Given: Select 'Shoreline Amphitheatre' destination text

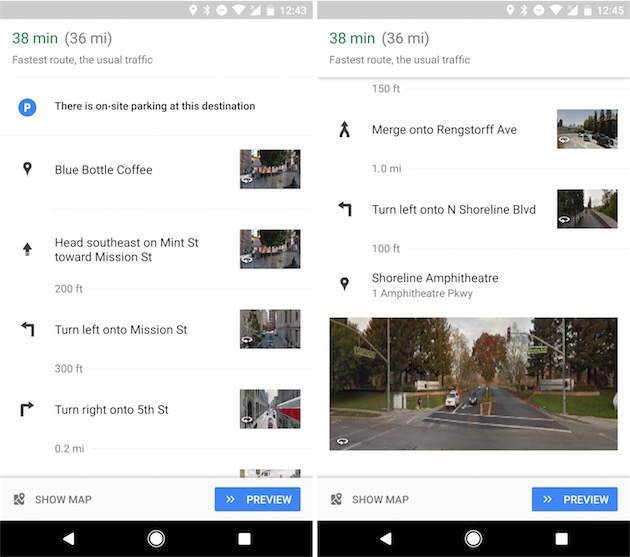Looking at the screenshot, I should point(435,278).
